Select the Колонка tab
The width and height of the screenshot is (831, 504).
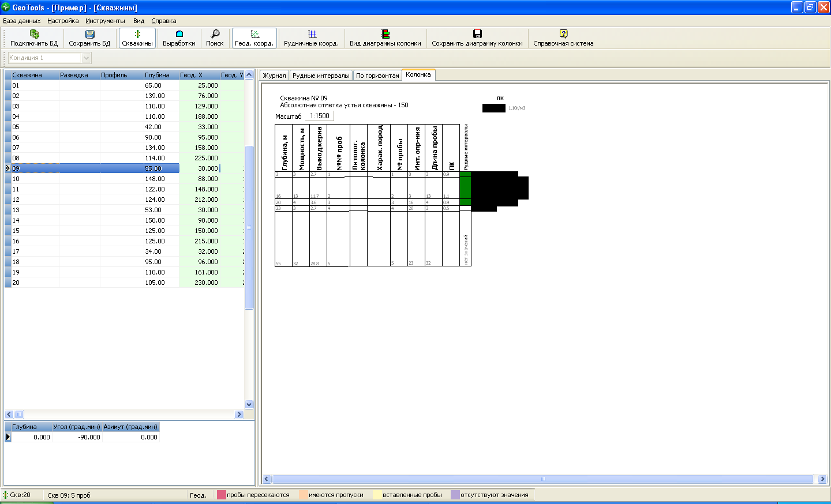(x=418, y=74)
